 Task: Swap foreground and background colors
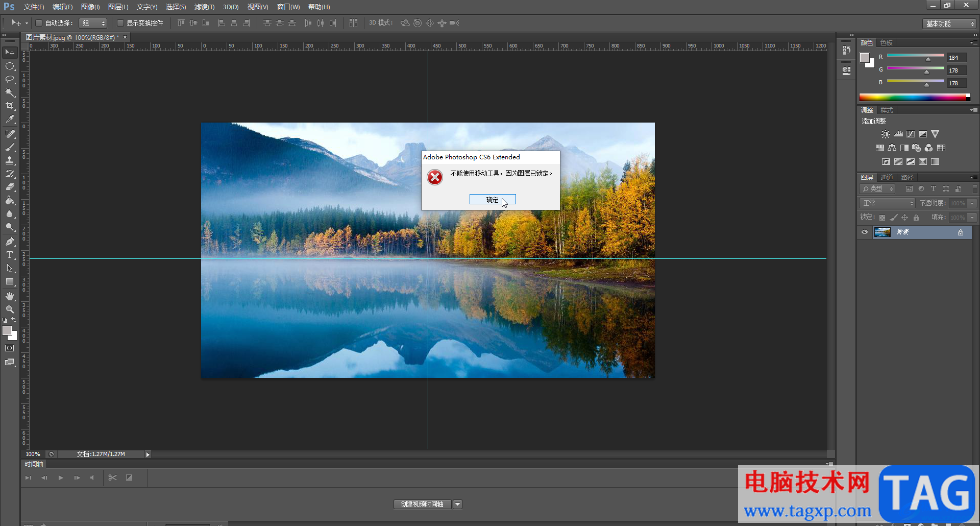(x=14, y=320)
